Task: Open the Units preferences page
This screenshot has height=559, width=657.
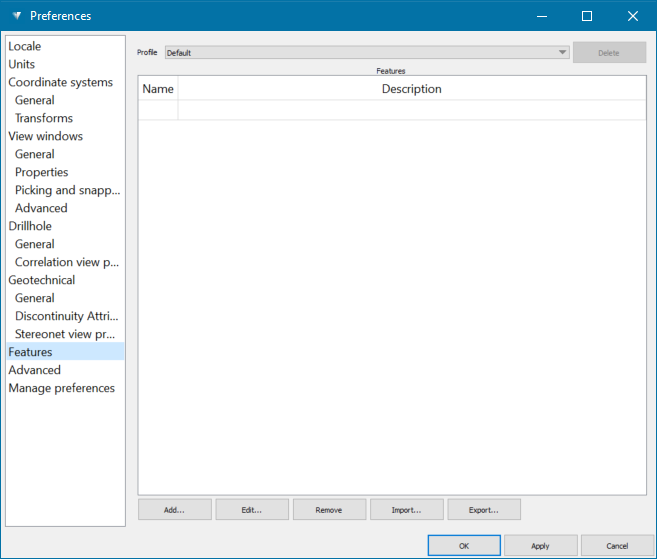Action: click(x=22, y=64)
